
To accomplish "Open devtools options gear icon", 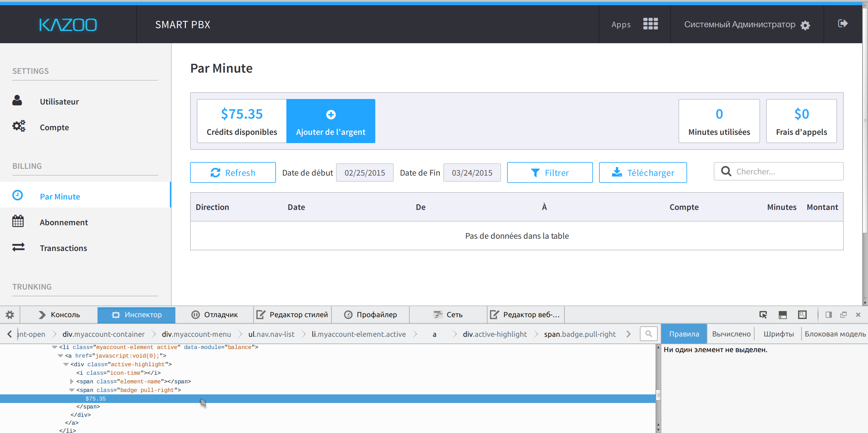I will coord(10,315).
